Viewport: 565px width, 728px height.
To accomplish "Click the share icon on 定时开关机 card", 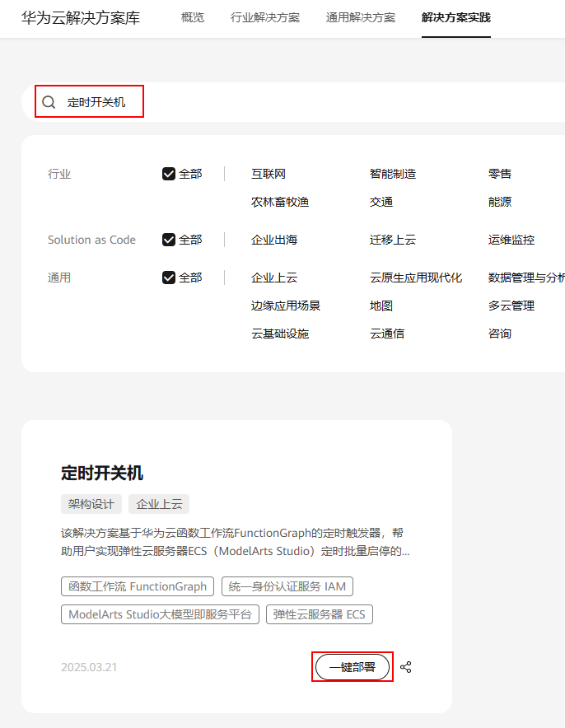I will pos(405,667).
